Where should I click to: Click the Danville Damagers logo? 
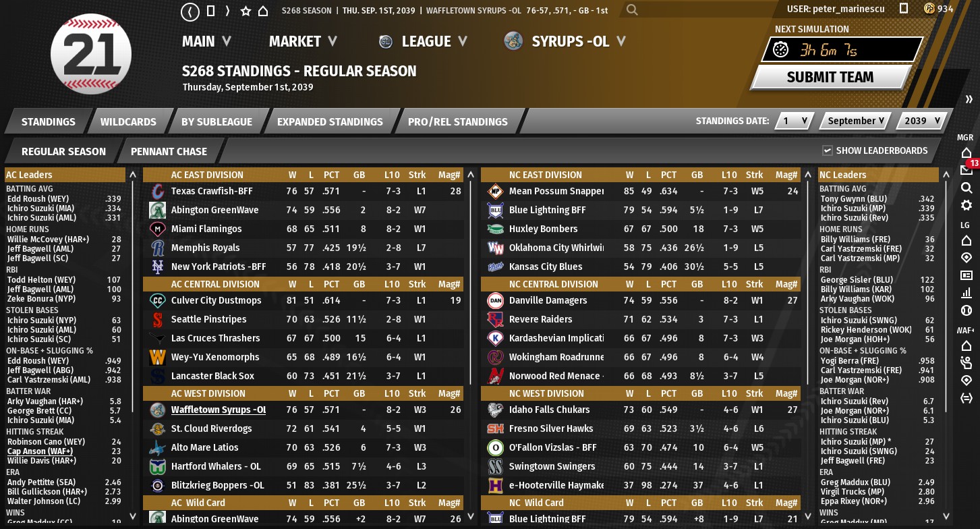tap(495, 300)
